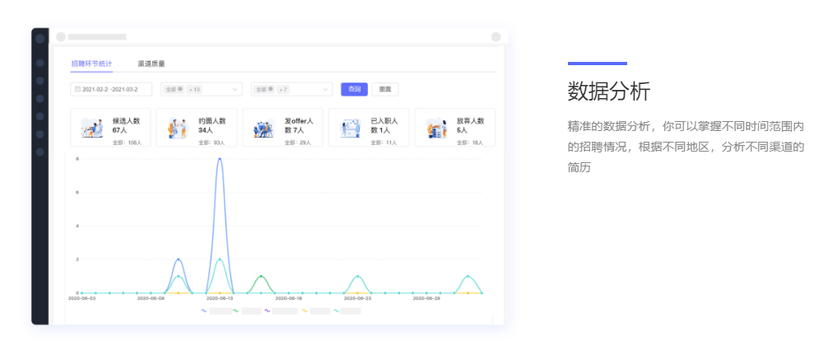Click the +13 collapsed tags badge
The height and width of the screenshot is (360, 828).
(194, 89)
